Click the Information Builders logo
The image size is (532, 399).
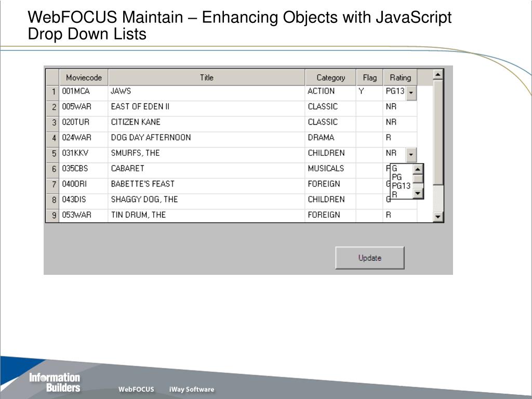(x=55, y=382)
